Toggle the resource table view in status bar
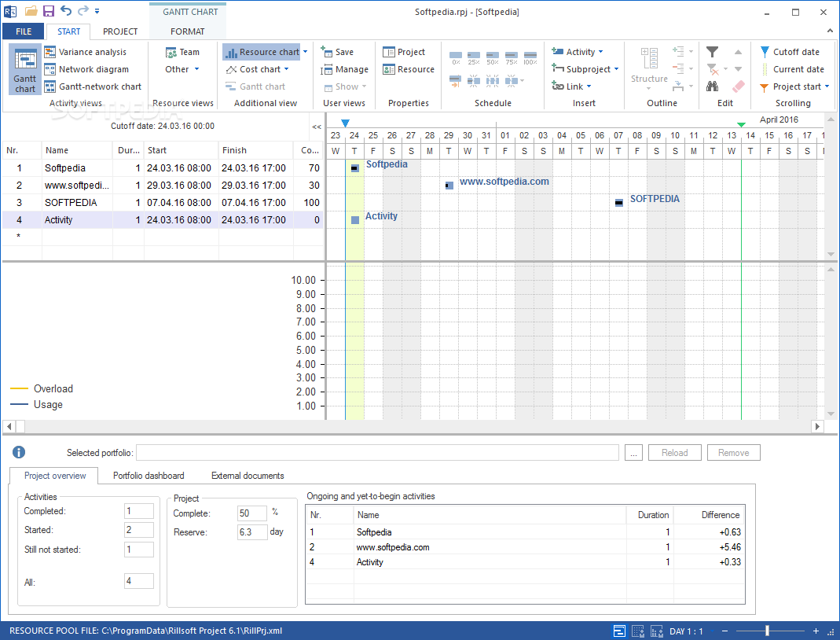The width and height of the screenshot is (840, 640). coord(638,631)
